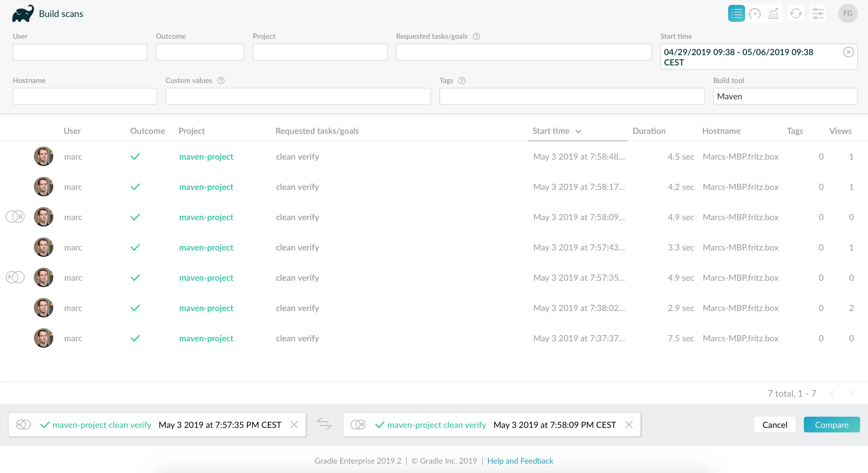Switch to the scan list view
Image resolution: width=868 pixels, height=473 pixels.
736,14
